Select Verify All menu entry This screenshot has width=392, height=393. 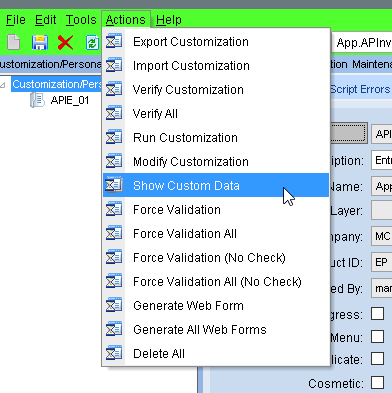tap(216, 114)
